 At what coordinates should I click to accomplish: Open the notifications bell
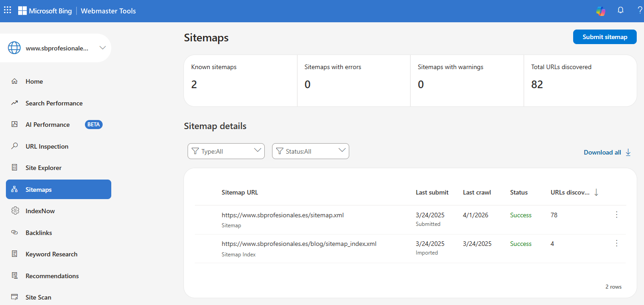(x=620, y=10)
